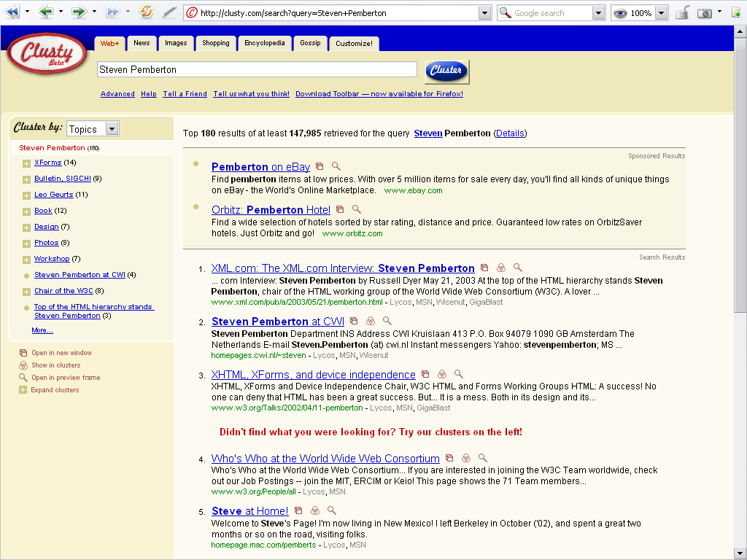Click the browser Forward arrow button
Image resolution: width=747 pixels, height=560 pixels.
point(78,12)
